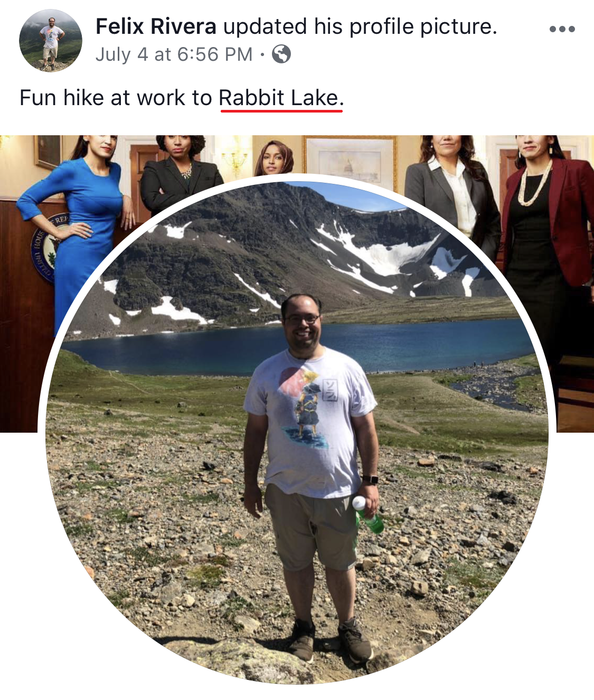Click the woman wearing a headscarf in the cover photo
The height and width of the screenshot is (700, 594).
click(x=273, y=158)
